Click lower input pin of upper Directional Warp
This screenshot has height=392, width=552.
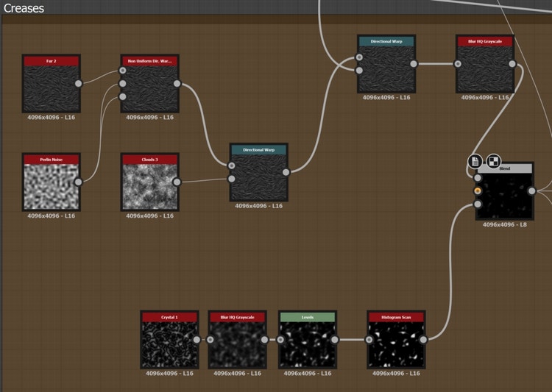359,71
